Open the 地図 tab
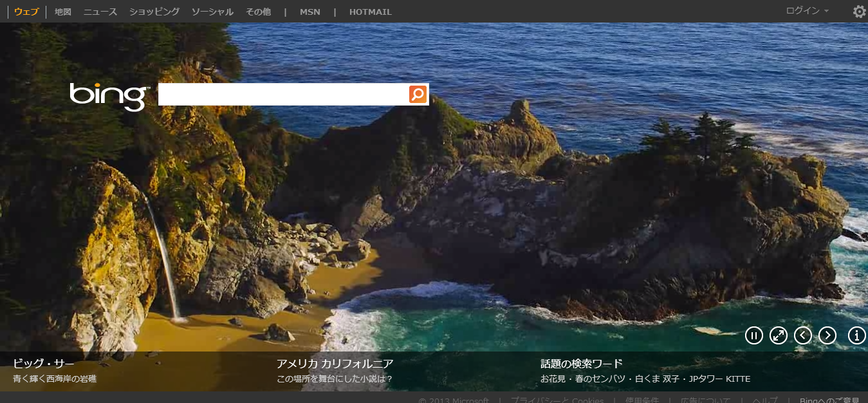Viewport: 868px width, 403px height. [63, 12]
